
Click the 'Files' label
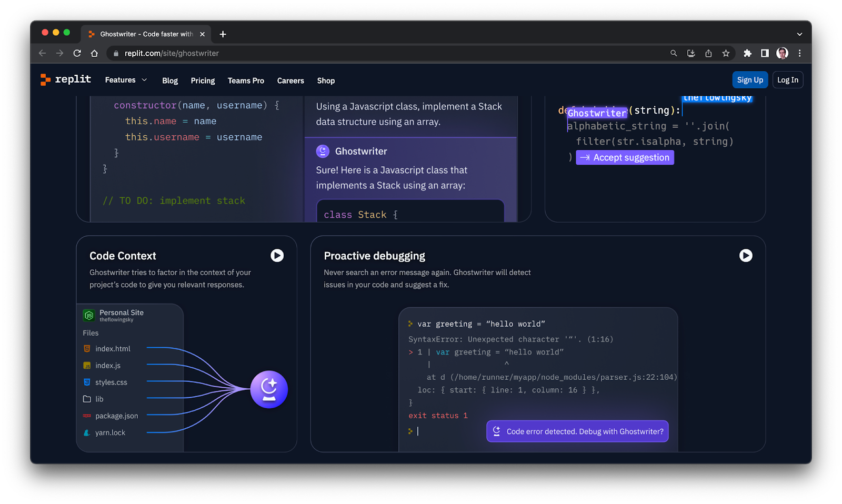coord(91,333)
